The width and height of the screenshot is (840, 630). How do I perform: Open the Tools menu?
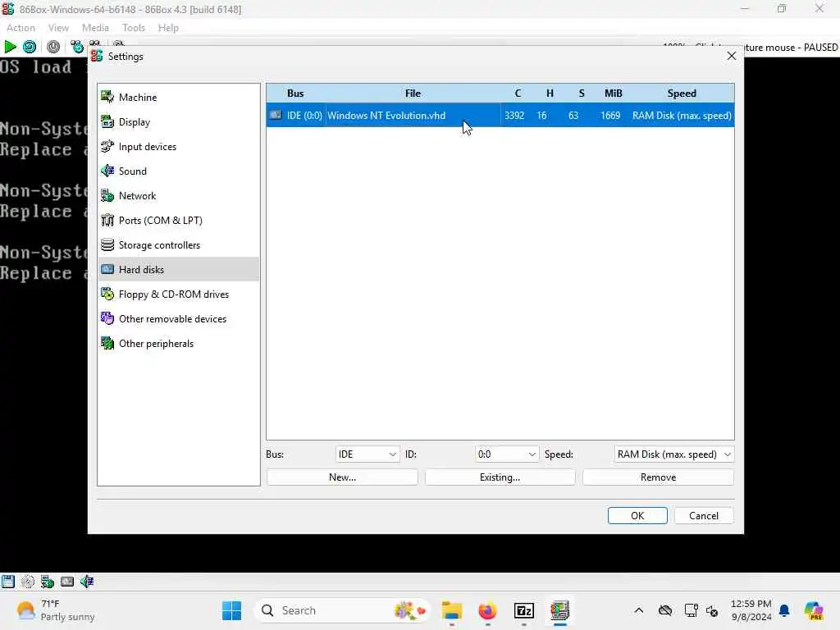point(134,28)
